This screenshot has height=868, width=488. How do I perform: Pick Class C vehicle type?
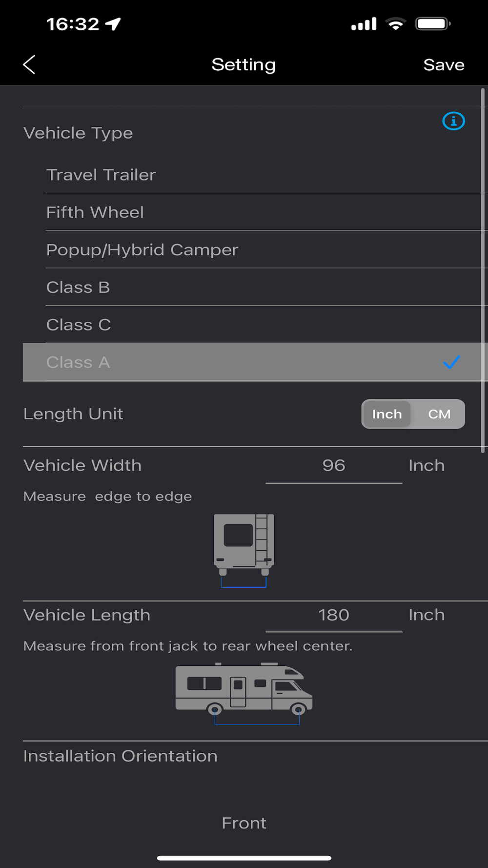(79, 325)
